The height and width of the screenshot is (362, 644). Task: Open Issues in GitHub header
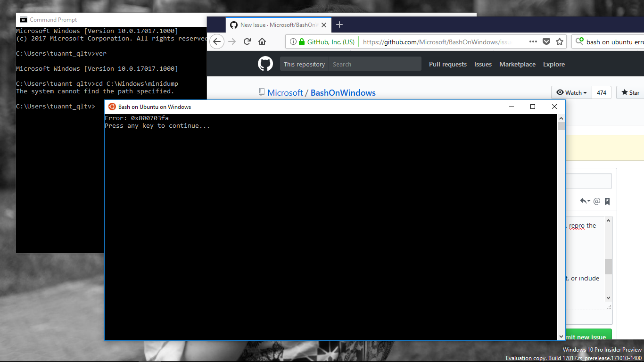[483, 64]
